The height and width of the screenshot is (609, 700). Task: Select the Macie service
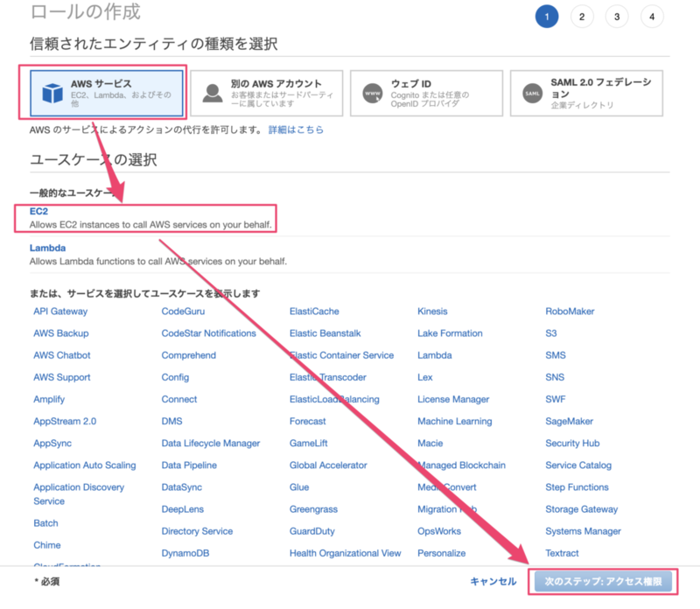(x=430, y=444)
